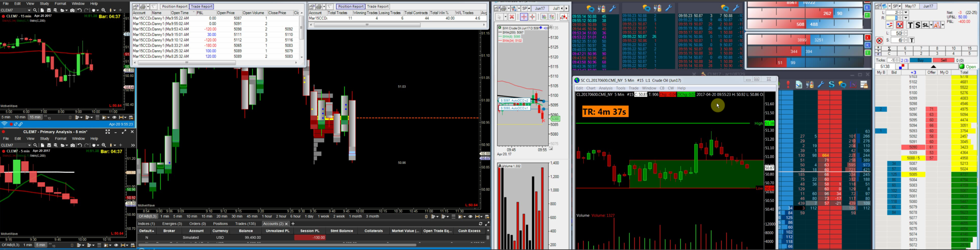
Task: Click plus button next to Accounts (2) tab
Action: coord(293,224)
